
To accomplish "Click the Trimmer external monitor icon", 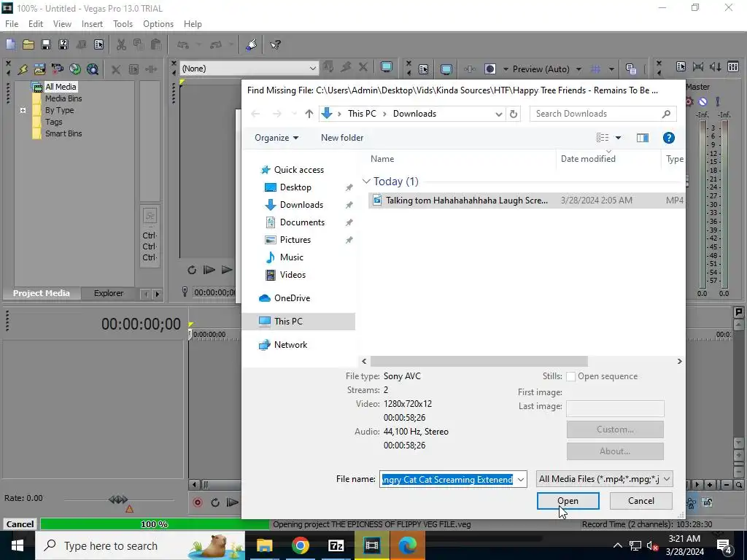I will point(387,68).
